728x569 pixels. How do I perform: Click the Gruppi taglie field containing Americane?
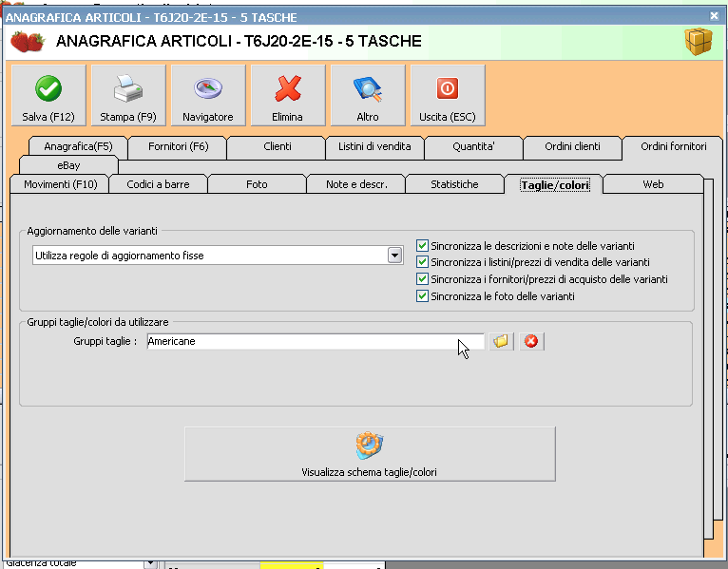(x=316, y=342)
